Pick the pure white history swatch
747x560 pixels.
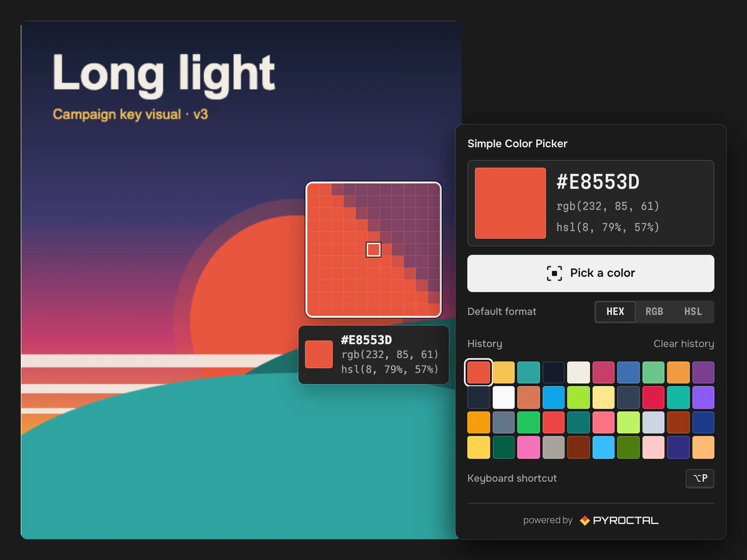tap(503, 398)
